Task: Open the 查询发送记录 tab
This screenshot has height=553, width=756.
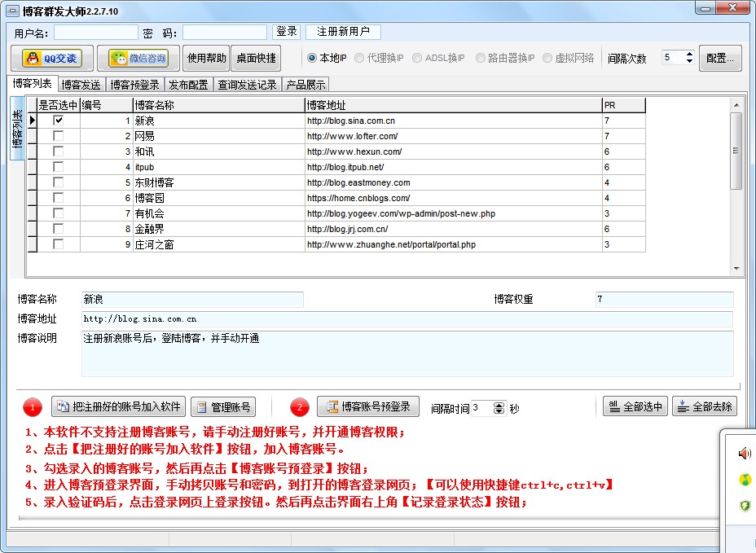Action: pos(248,85)
